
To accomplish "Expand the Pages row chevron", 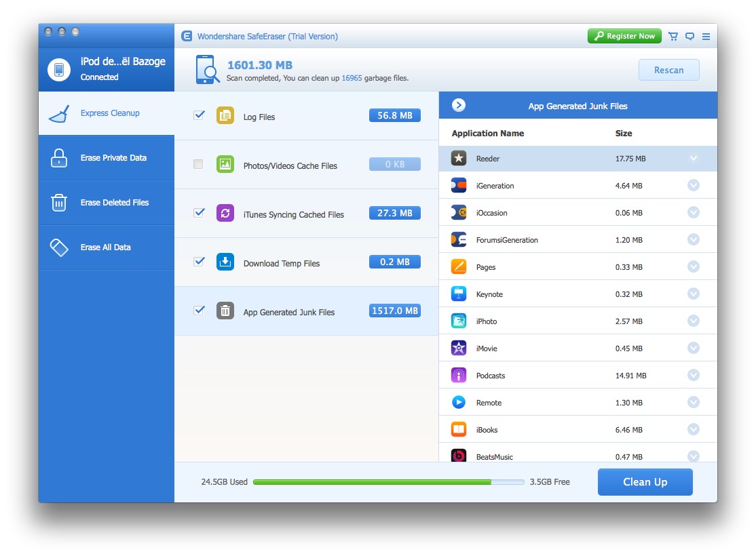I will (694, 266).
